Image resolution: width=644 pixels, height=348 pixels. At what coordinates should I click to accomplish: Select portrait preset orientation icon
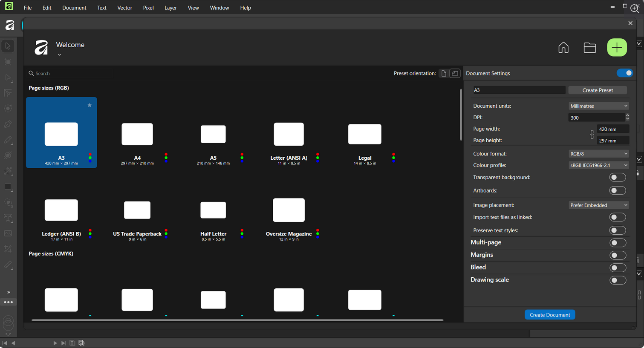click(x=444, y=73)
